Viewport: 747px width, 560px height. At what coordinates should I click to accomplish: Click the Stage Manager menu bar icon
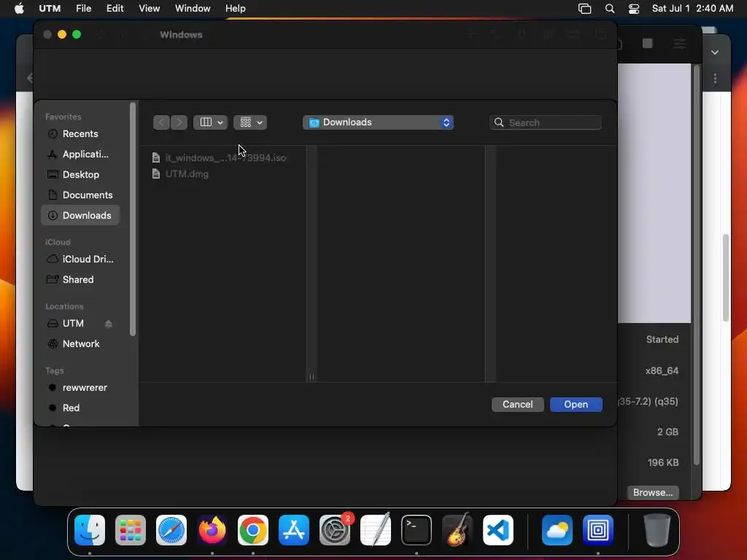584,9
